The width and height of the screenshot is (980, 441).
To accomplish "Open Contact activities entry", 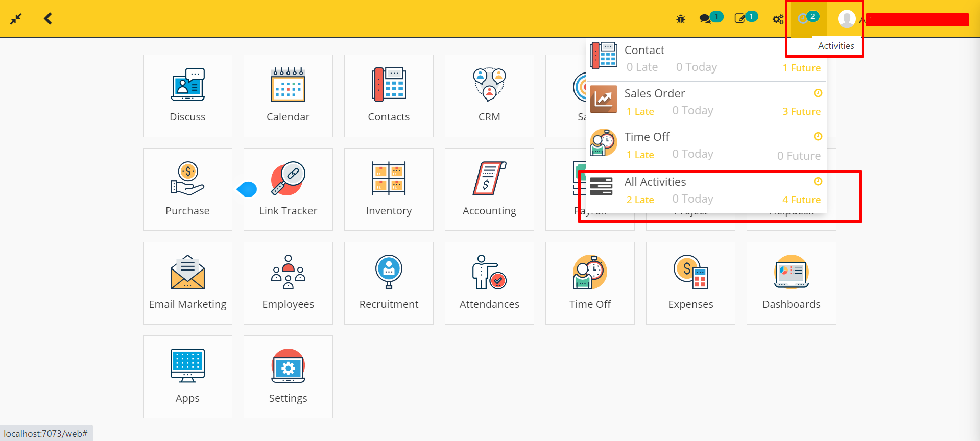I will [x=706, y=60].
